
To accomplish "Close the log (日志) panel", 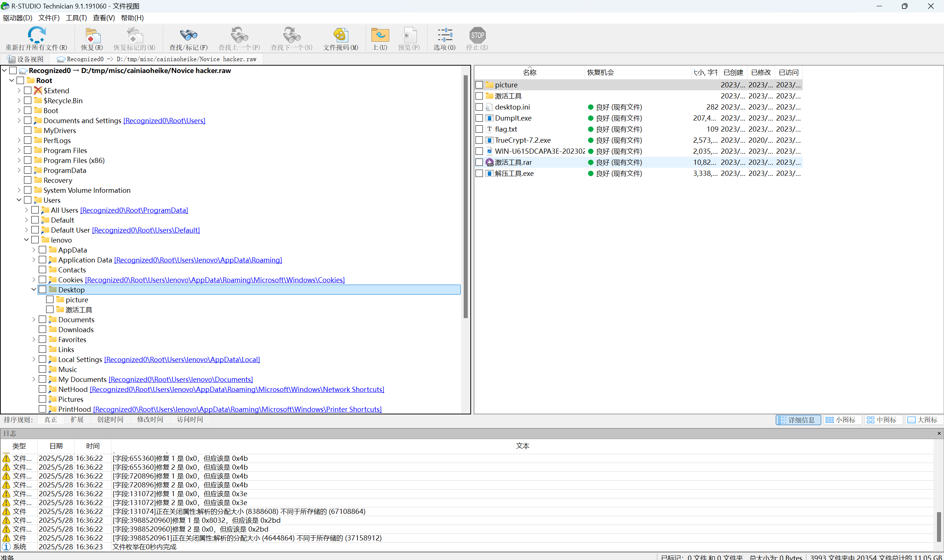I will [x=939, y=433].
